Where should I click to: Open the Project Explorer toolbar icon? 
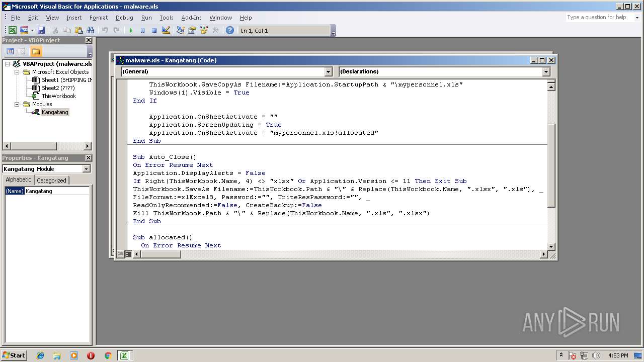click(x=181, y=31)
